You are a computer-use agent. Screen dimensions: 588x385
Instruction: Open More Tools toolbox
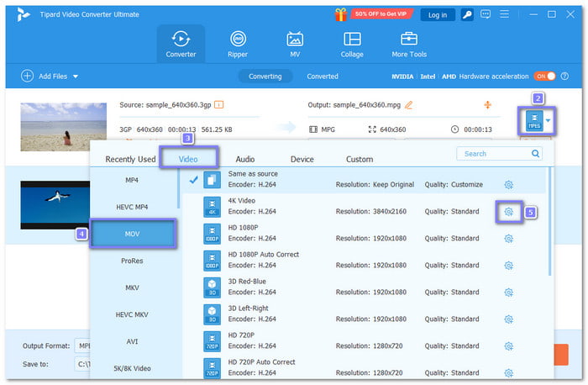click(x=409, y=44)
